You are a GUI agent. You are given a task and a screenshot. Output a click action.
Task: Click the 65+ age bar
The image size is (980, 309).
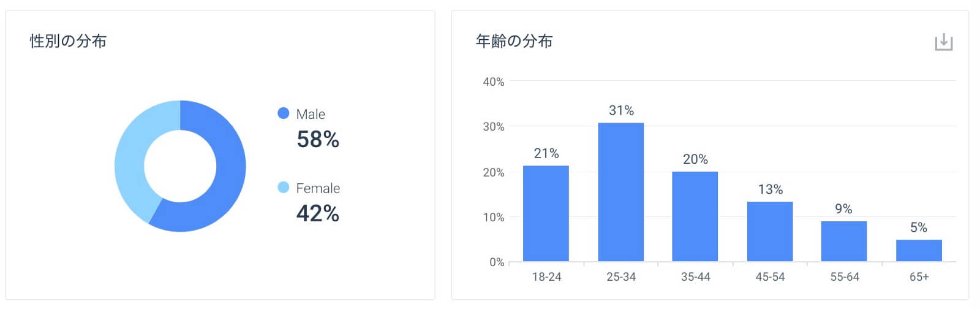919,250
